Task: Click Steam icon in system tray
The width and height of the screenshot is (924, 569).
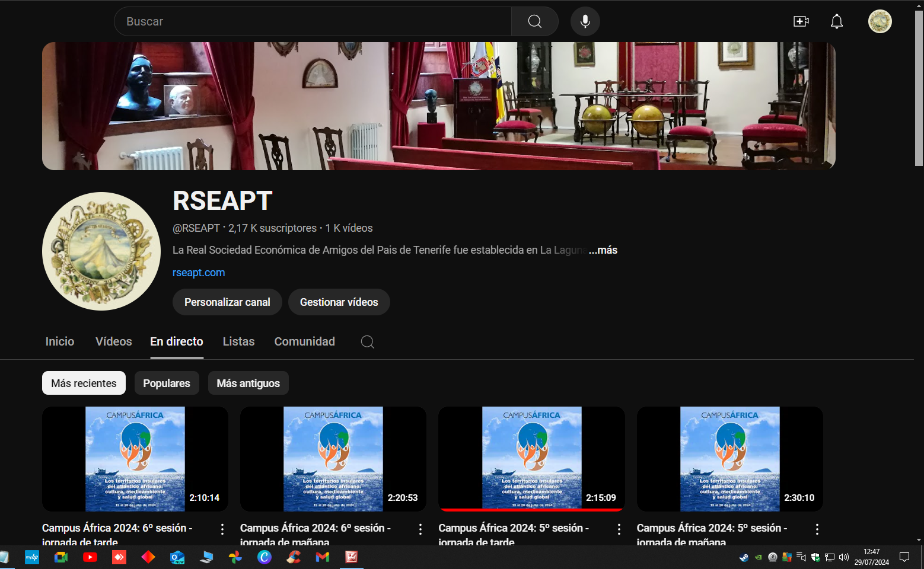Action: tap(744, 557)
